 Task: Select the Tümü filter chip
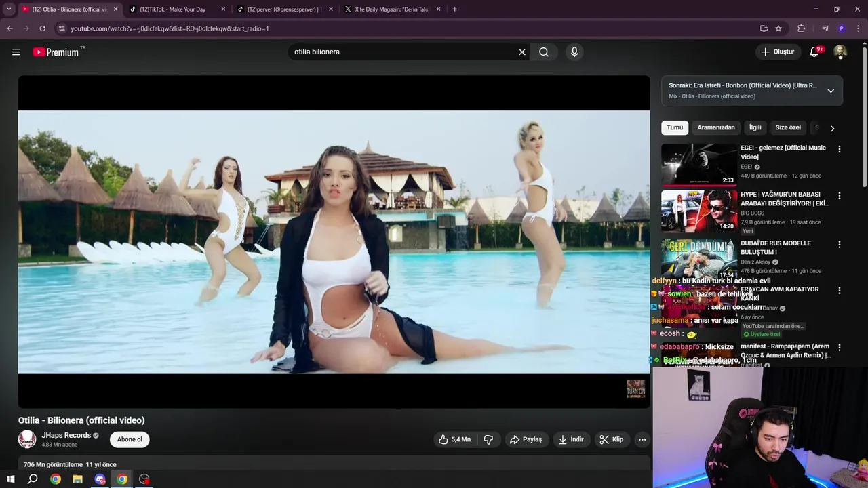pos(675,127)
